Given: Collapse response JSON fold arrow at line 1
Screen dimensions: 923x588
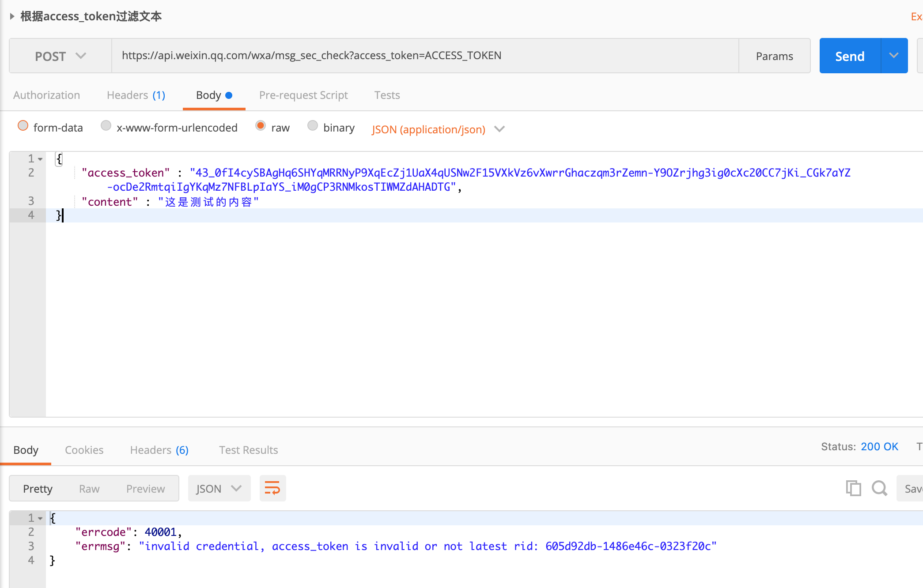Looking at the screenshot, I should (x=40, y=518).
